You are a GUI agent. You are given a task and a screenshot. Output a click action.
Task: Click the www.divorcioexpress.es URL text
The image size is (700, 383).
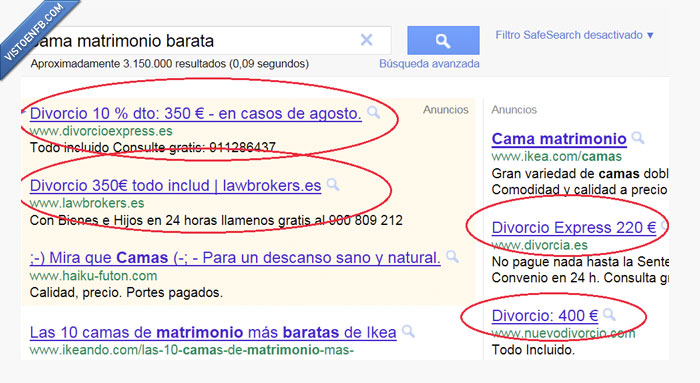point(101,131)
